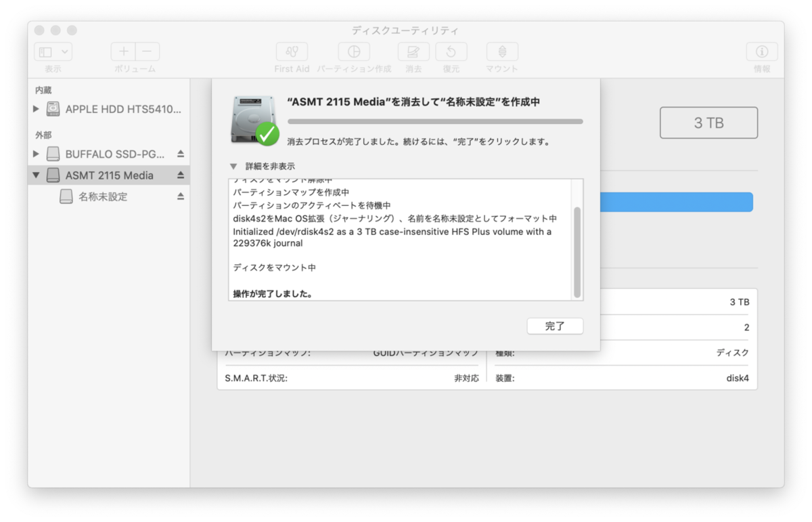812x522 pixels.
Task: Expand the BUFFALO SSD-PG disk tree
Action: [36, 154]
